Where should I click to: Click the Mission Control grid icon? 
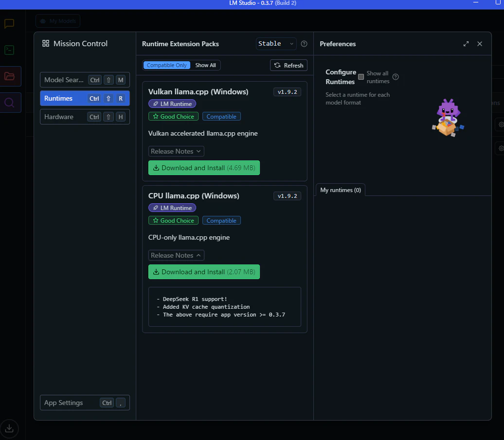[46, 43]
